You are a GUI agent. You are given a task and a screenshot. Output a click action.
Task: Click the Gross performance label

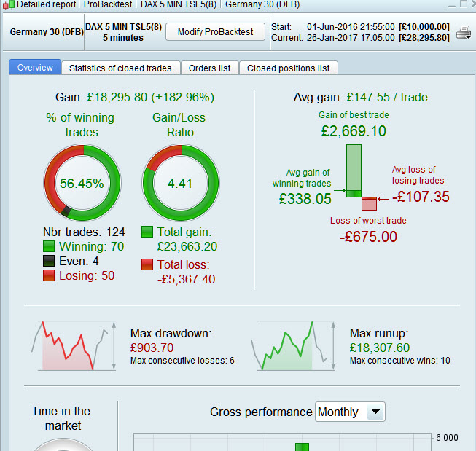click(x=261, y=412)
